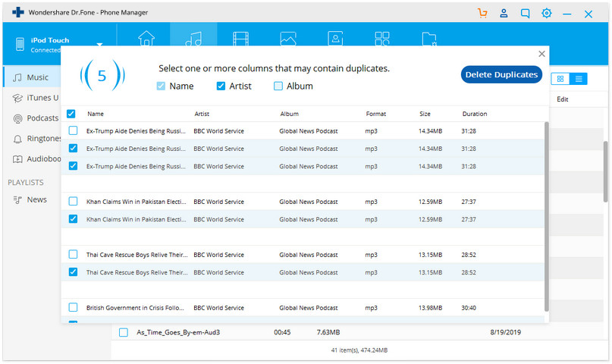Screen dimensions: 612x364
Task: Open the Explorer folder tab icon
Action: pyautogui.click(x=429, y=39)
